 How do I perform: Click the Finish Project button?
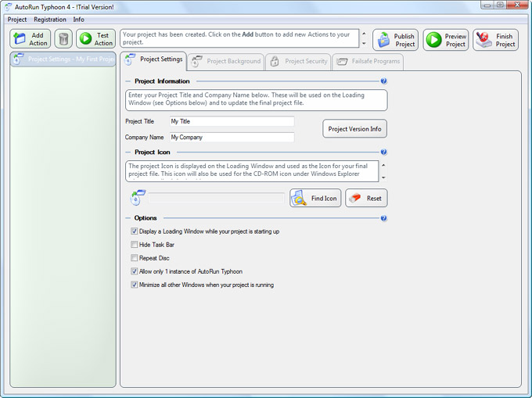(495, 40)
